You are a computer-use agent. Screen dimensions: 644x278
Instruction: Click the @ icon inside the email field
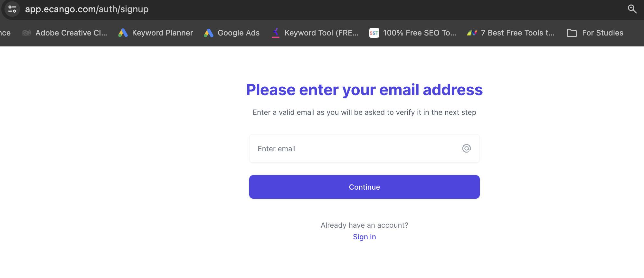[467, 148]
